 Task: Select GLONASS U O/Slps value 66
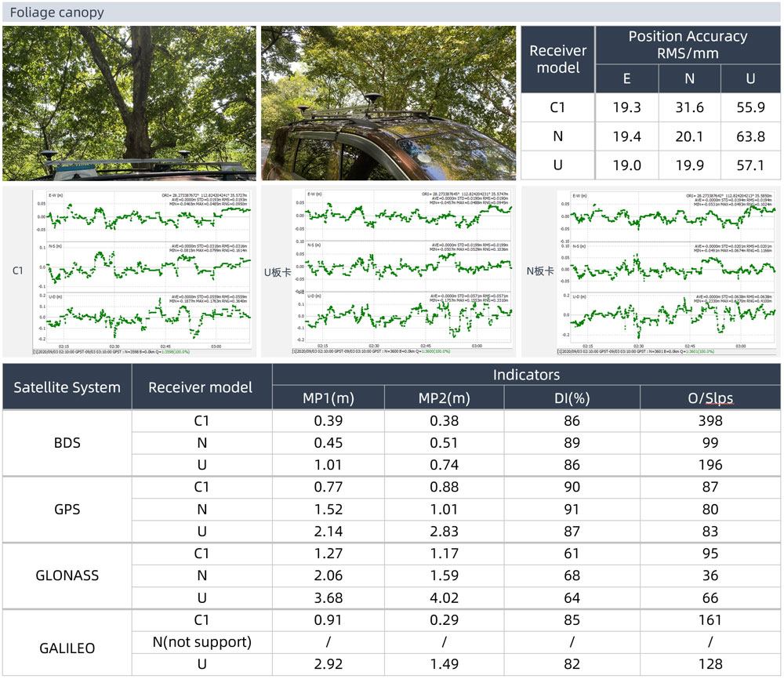click(x=710, y=598)
